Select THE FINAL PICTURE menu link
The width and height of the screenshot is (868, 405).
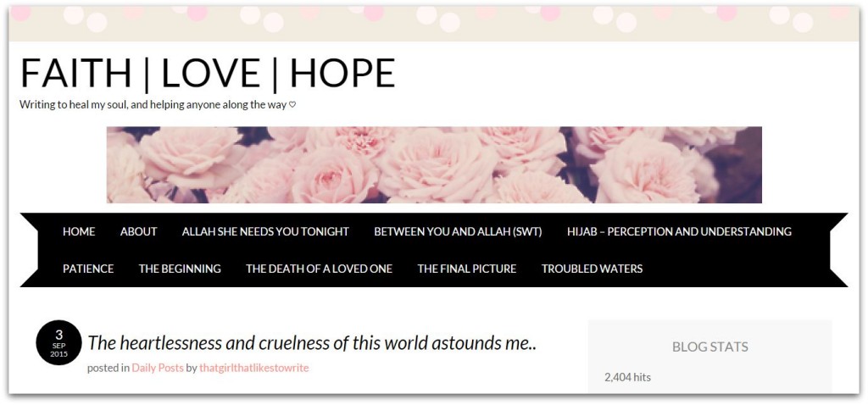tap(467, 269)
